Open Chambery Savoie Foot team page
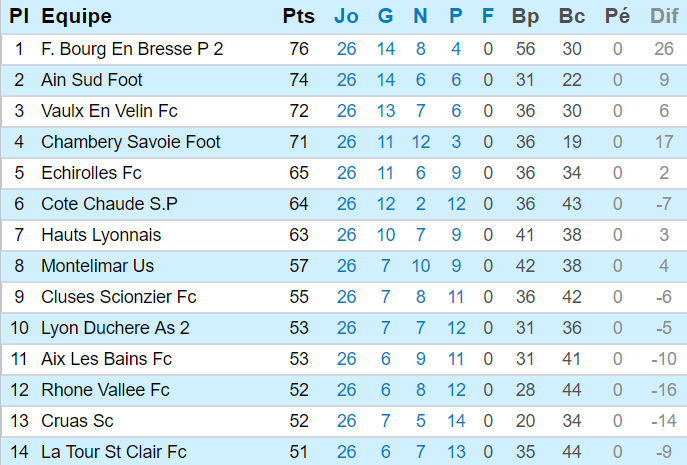The image size is (687, 465). [131, 142]
